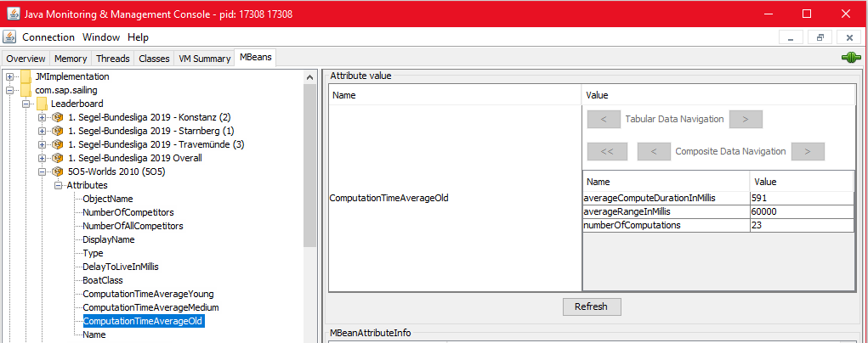
Task: Select the NumberOfAllCompetitors attribute
Action: tap(133, 226)
